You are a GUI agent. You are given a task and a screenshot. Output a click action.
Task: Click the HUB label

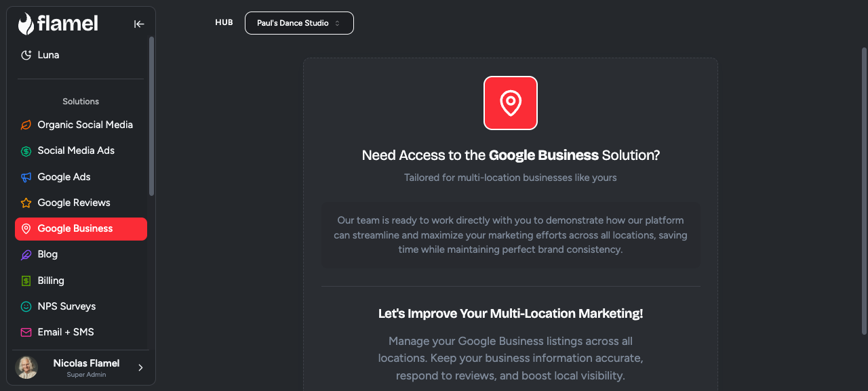224,23
